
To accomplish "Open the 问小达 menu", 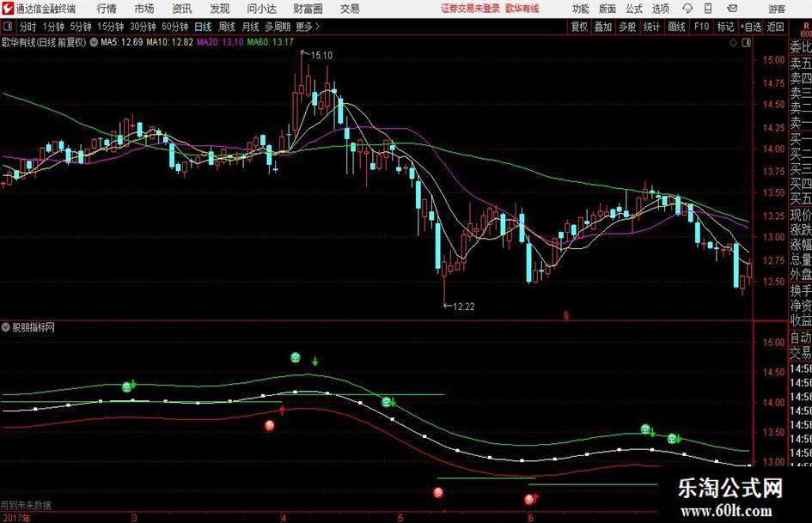I will click(261, 9).
